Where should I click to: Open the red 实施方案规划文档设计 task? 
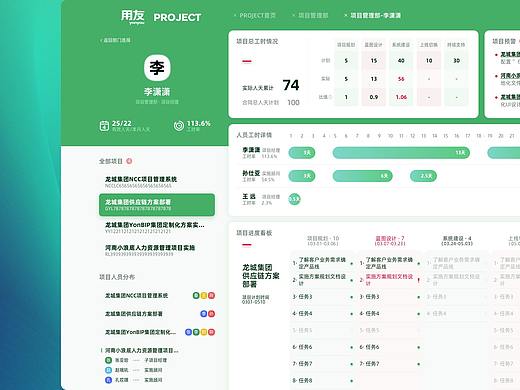pos(389,280)
